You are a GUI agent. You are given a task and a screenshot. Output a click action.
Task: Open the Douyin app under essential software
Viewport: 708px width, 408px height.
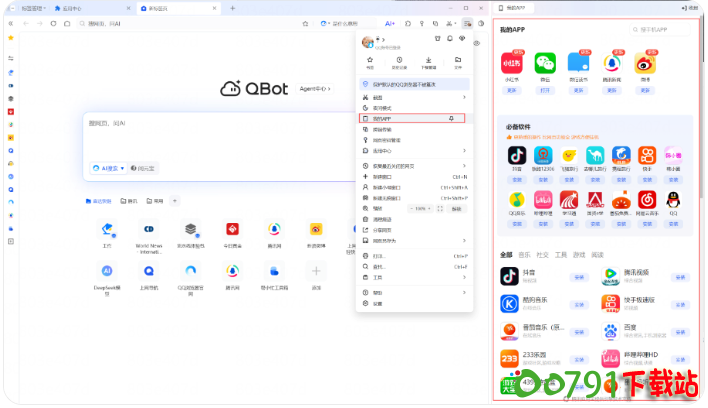(x=516, y=156)
